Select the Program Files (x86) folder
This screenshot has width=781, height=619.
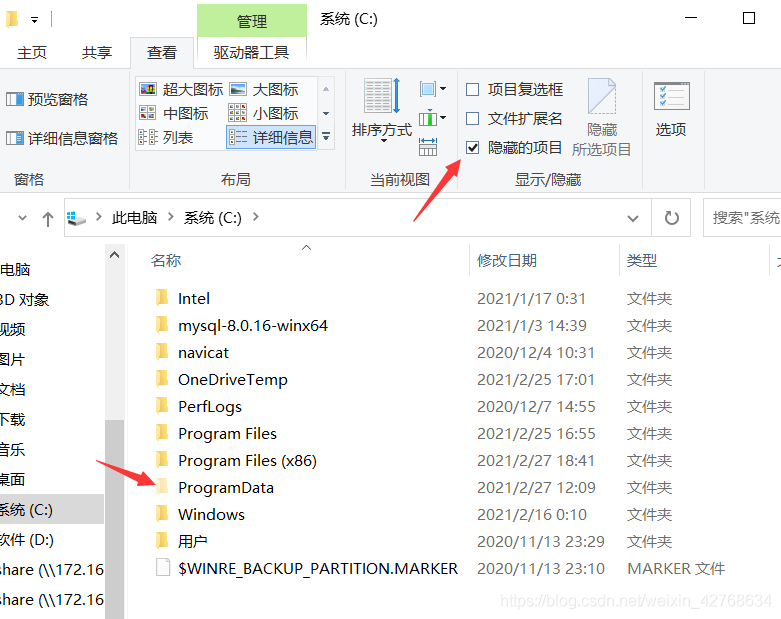247,460
